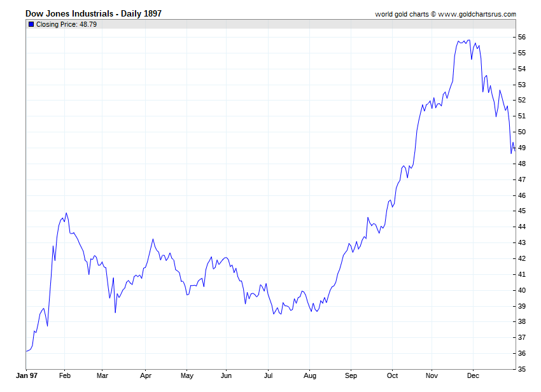Click the 'Oct' x-axis label
Viewport: 541px width, 392px height.
[392, 375]
